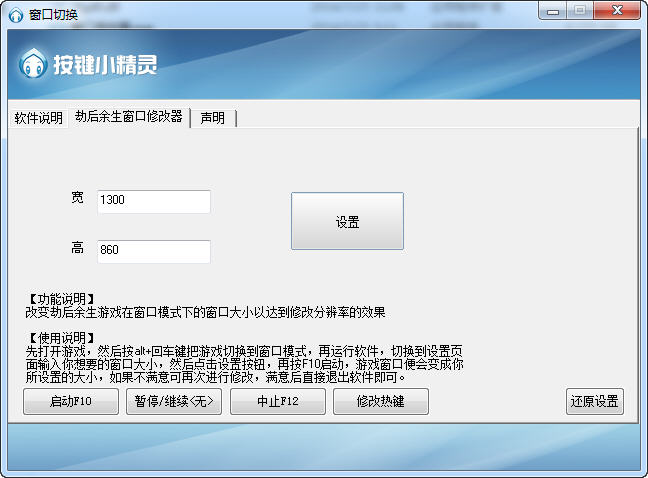Image resolution: width=648 pixels, height=478 pixels.
Task: Click the 还原设置 restore button
Action: 594,401
